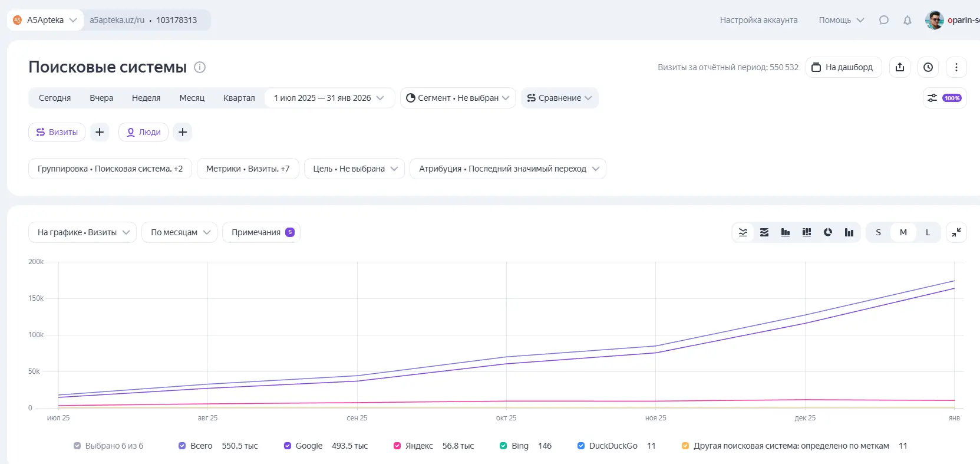Screen dimensions: 980x464
Task: Click the export report icon
Action: pyautogui.click(x=899, y=67)
